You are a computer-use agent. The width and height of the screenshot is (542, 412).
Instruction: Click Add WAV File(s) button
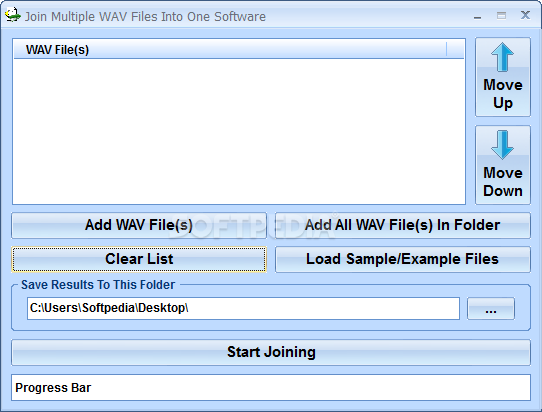point(139,225)
